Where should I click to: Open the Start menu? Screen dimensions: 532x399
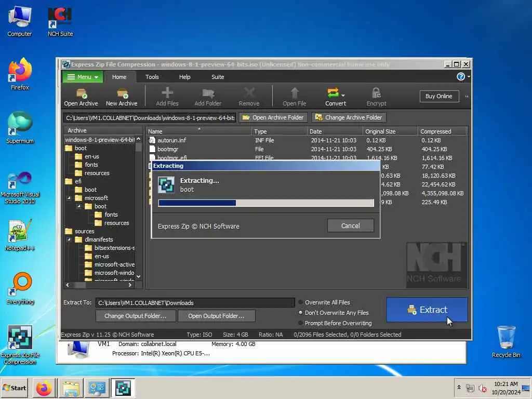click(x=14, y=388)
